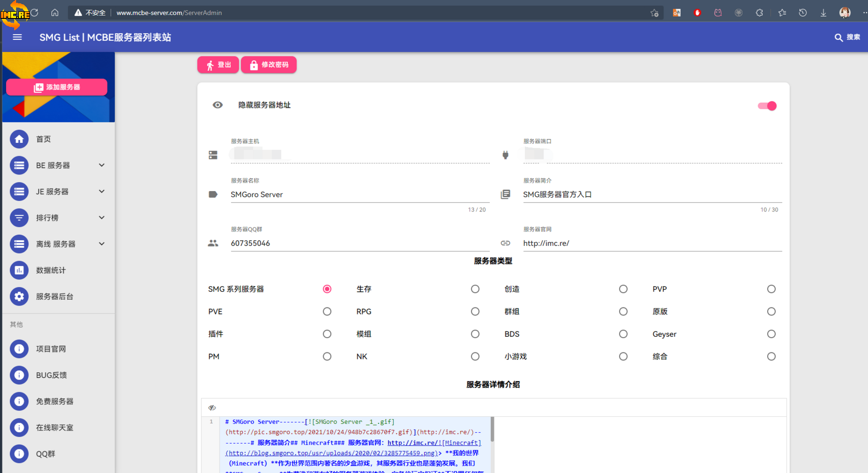Open the 在线聊天室 sidebar item
Viewport: 868px width, 473px height.
[54, 428]
